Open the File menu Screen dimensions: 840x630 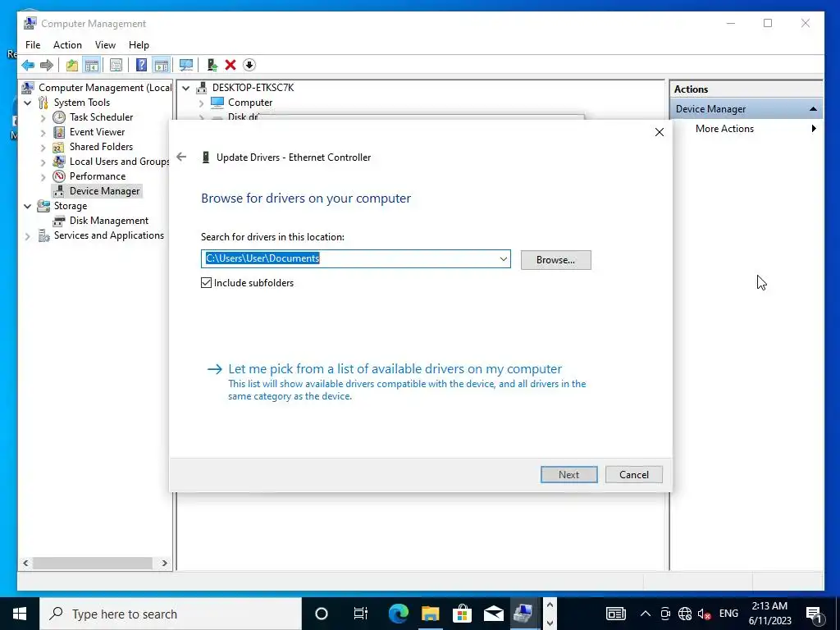[33, 45]
